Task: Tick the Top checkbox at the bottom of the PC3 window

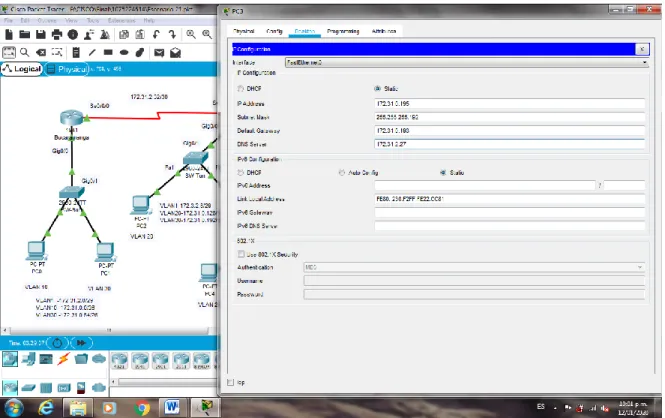Action: (231, 382)
